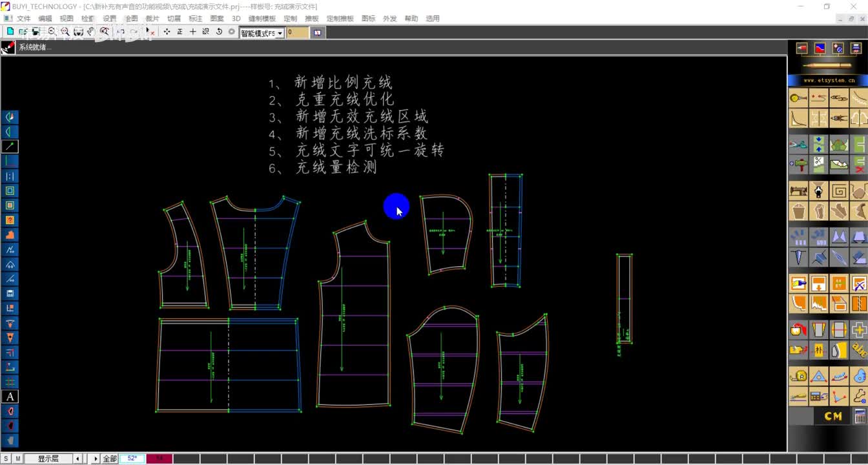
Task: Click the S button in bottom bar
Action: (6, 459)
